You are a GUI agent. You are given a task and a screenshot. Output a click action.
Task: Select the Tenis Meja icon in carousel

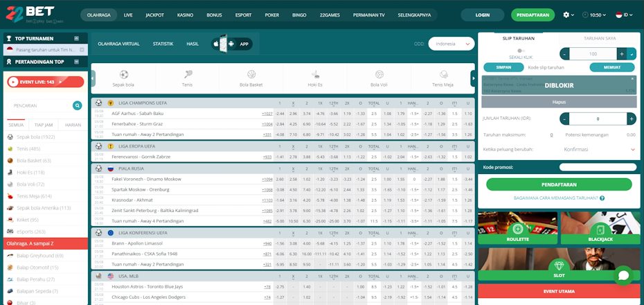443,74
